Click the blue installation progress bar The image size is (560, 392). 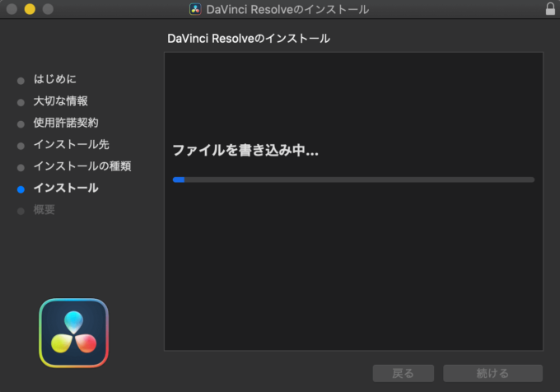(x=353, y=180)
